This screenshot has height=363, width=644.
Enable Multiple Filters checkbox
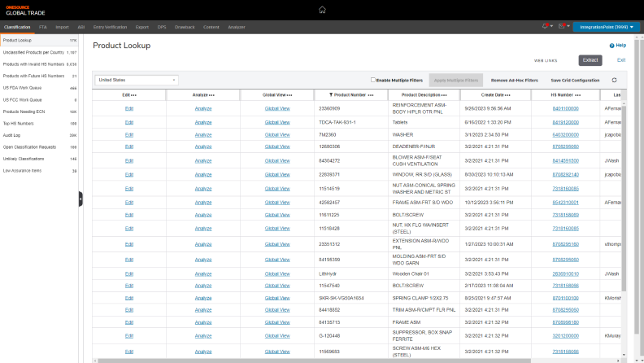373,80
